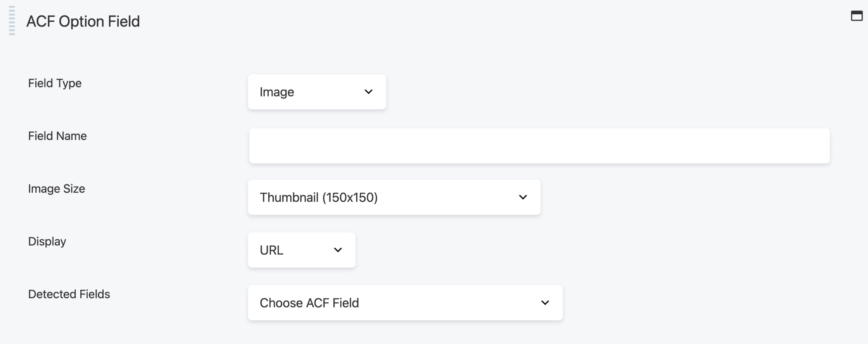Viewport: 868px width, 344px height.
Task: Click inside the empty Field Name input
Action: 539,145
